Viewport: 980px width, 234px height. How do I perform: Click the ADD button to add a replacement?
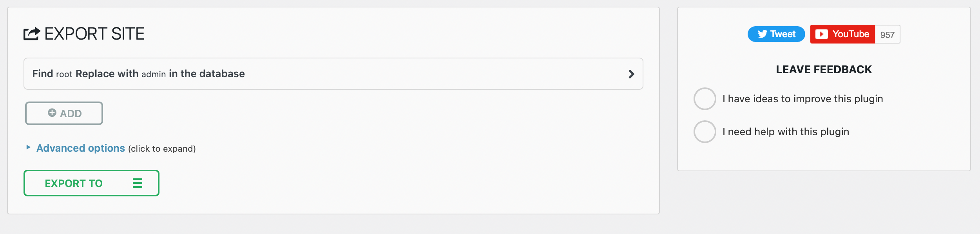[x=63, y=113]
